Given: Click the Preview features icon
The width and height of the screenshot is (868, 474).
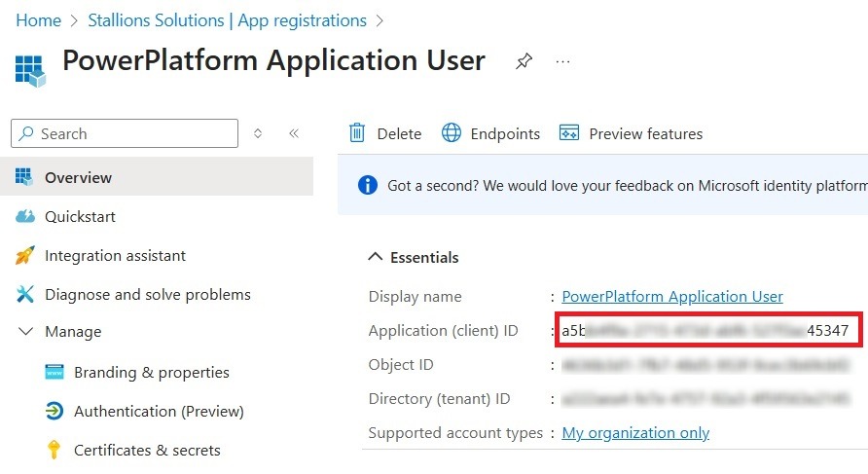Looking at the screenshot, I should click(569, 133).
